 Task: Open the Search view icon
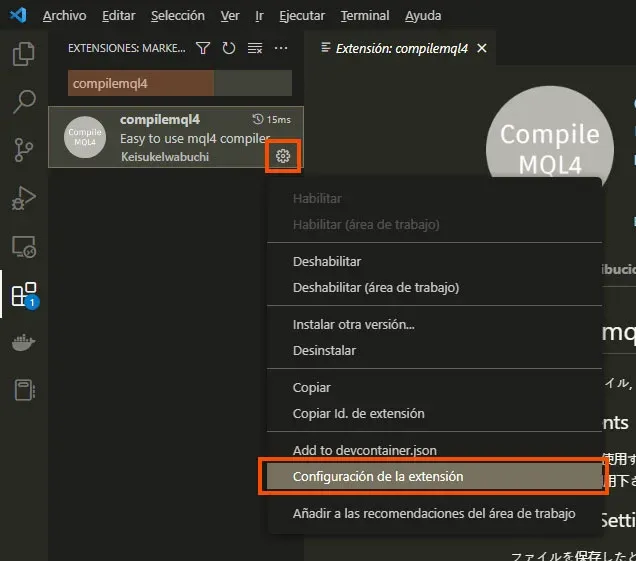coord(24,101)
